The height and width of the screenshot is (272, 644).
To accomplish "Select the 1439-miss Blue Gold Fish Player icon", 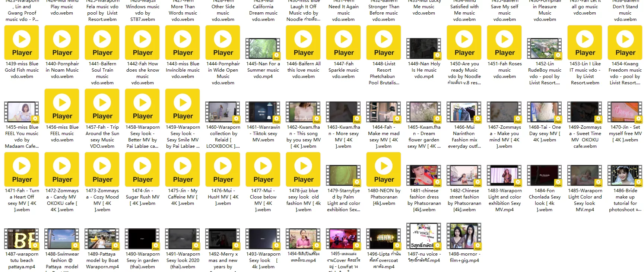I will point(22,43).
